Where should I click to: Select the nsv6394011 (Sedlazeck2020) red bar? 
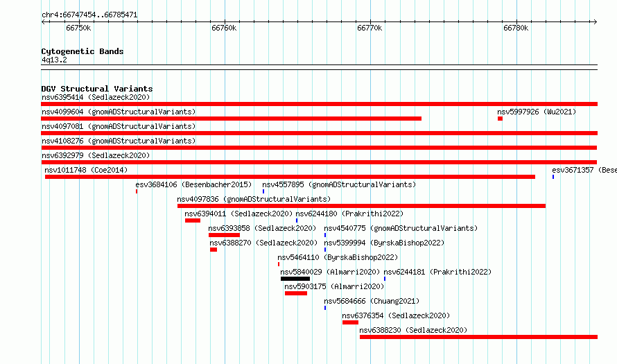(x=193, y=220)
